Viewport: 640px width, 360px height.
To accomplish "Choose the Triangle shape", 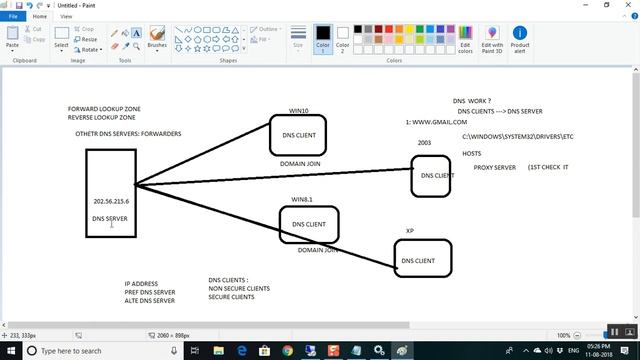I will coord(235,30).
